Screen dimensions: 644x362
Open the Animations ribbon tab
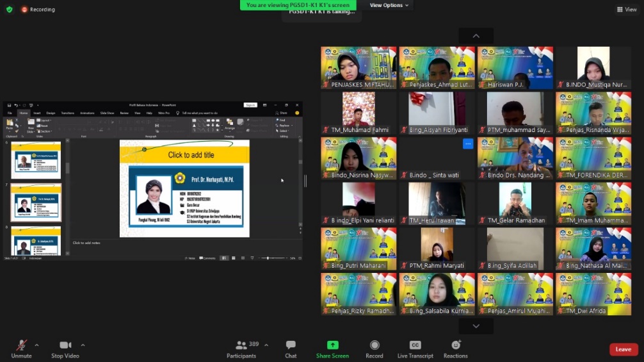[87, 113]
